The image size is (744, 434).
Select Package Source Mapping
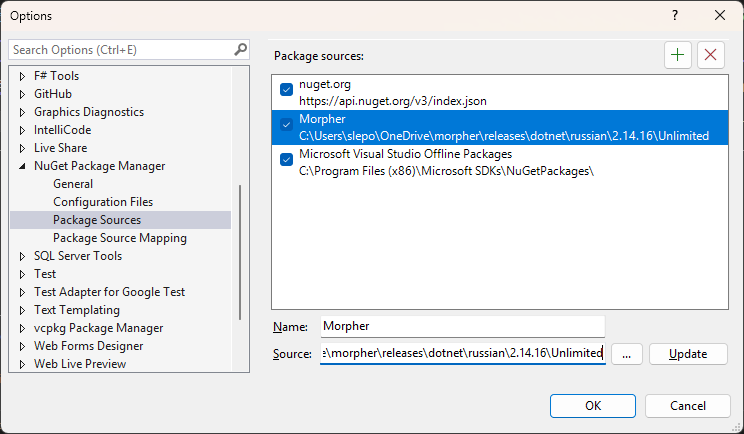pyautogui.click(x=120, y=238)
